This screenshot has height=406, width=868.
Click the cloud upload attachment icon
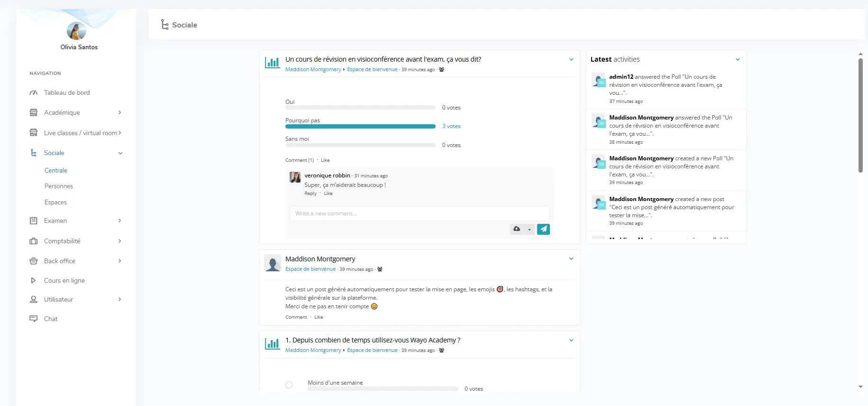517,229
